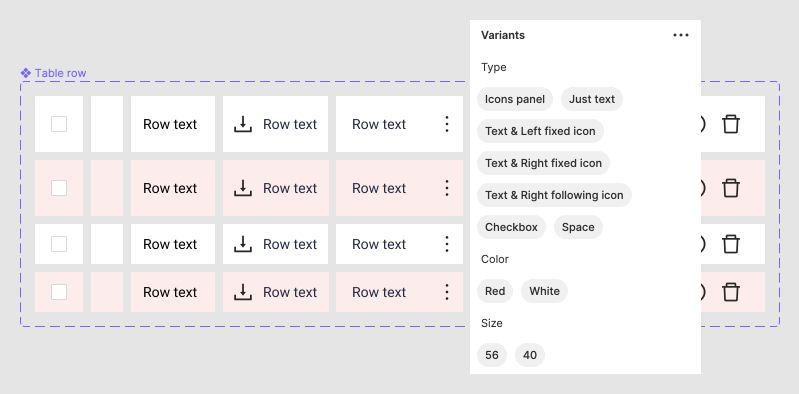
Task: Tick the checkbox in the first white row
Action: (x=59, y=124)
